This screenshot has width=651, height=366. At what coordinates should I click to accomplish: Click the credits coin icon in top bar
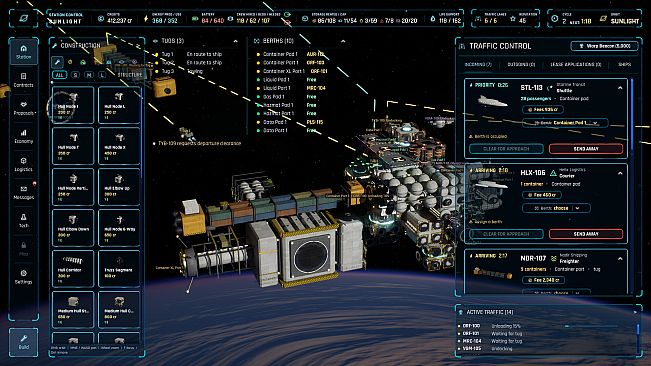coord(101,19)
